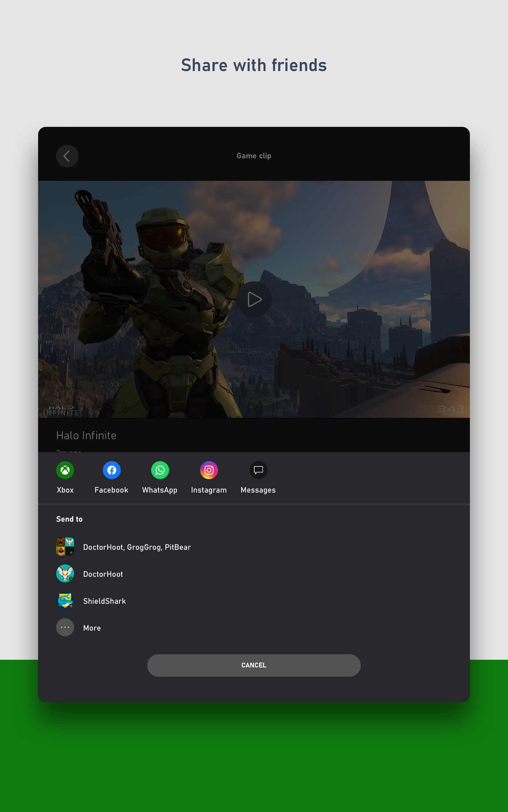Open the More recipients ellipsis icon
Viewport: 508px width, 812px height.
(65, 627)
